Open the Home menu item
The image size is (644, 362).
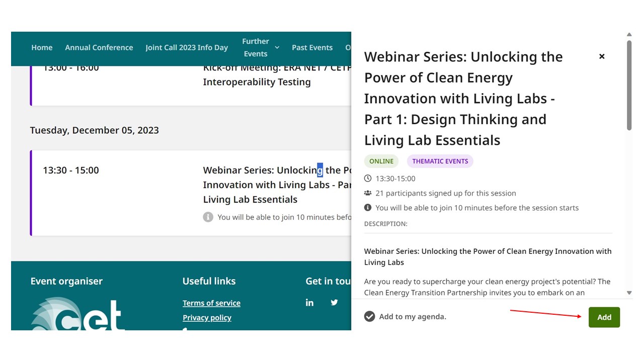pyautogui.click(x=42, y=47)
